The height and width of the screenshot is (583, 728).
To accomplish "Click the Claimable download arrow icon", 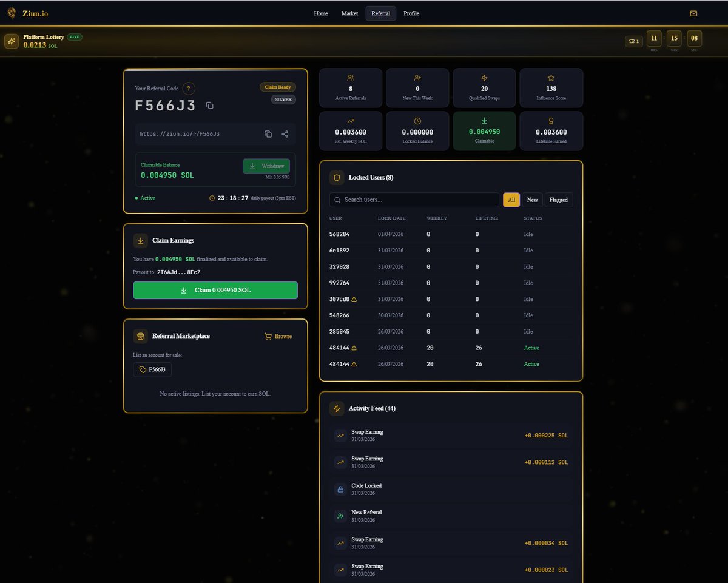I will (484, 121).
